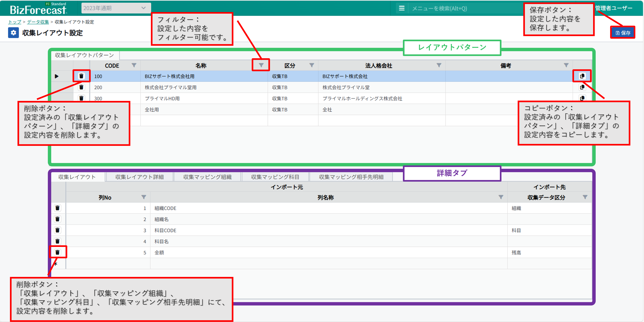644x322 pixels.
Task: Open filter for 収集データ区分 column
Action: pyautogui.click(x=585, y=197)
